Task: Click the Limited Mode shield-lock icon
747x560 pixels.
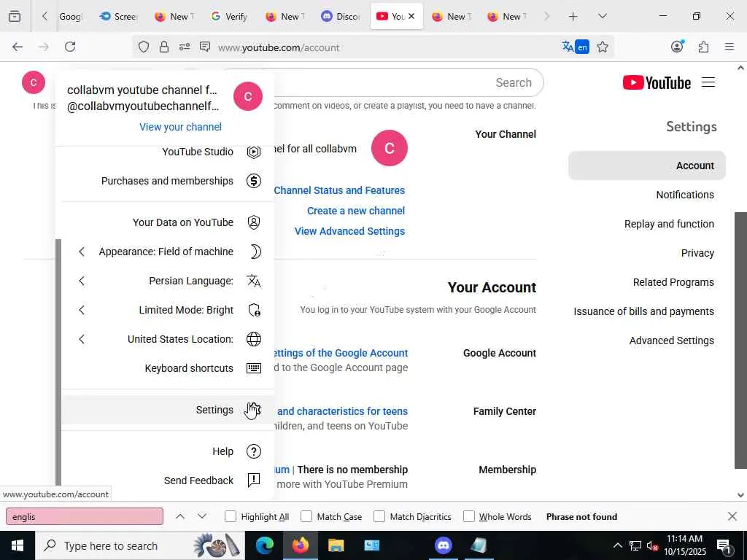Action: pos(254,310)
